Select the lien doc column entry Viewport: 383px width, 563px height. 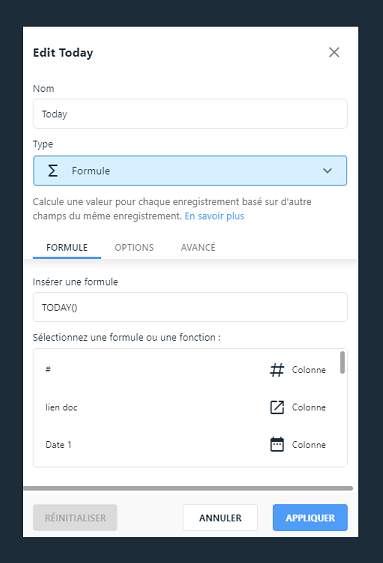[186, 407]
